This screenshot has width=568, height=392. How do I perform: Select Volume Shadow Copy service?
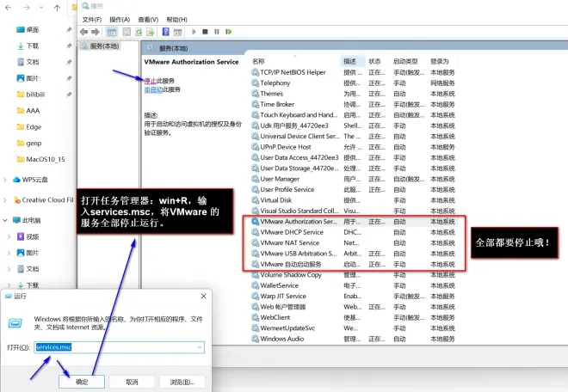point(353,275)
